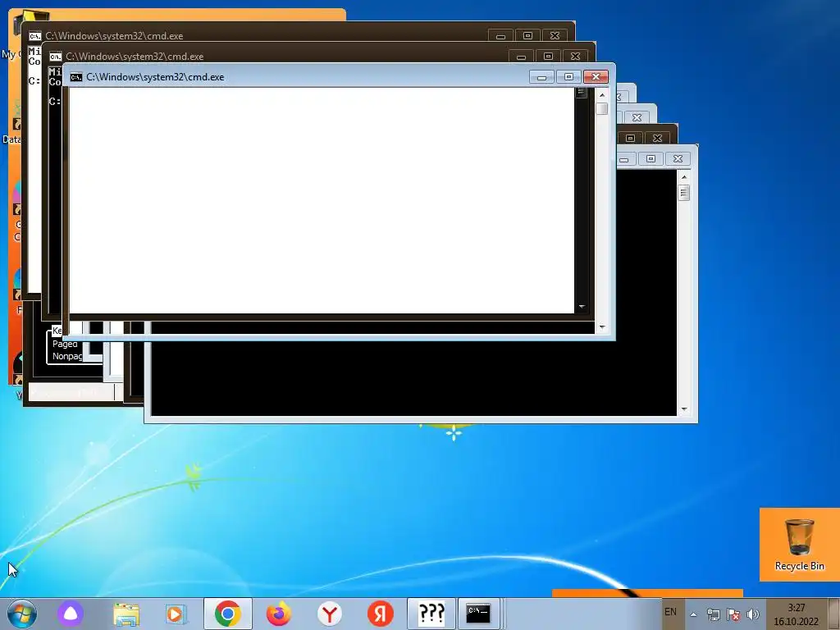Select the cmd.exe taskbar button
Image resolution: width=840 pixels, height=630 pixels.
478,614
